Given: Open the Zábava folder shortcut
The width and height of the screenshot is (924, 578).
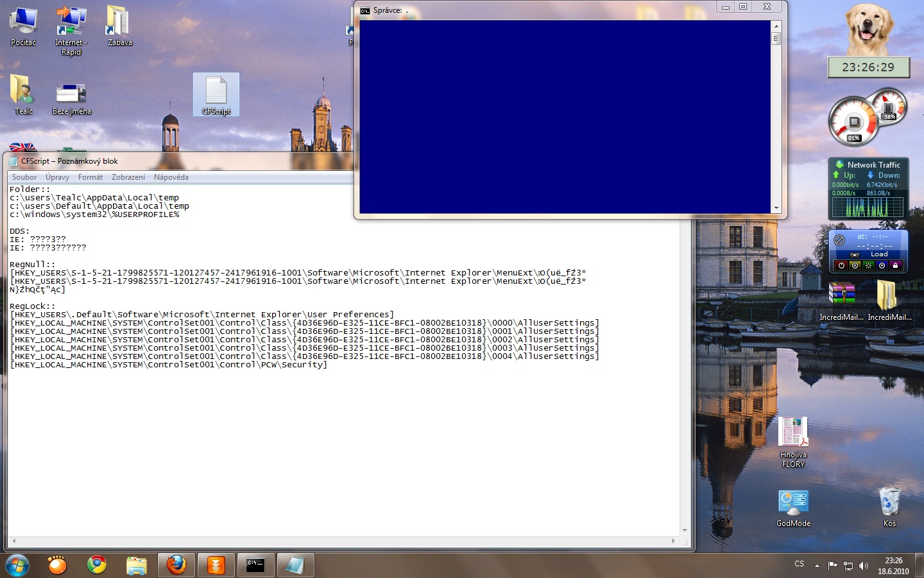Looking at the screenshot, I should click(119, 26).
